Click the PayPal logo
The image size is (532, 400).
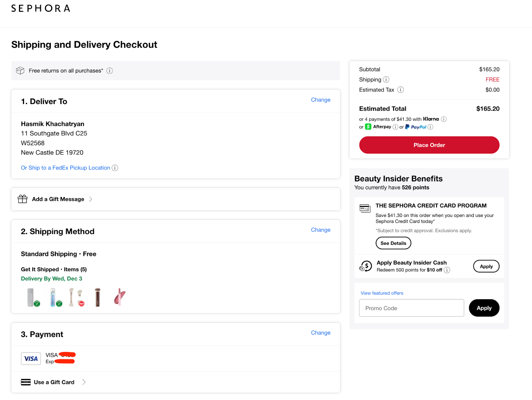pos(416,127)
